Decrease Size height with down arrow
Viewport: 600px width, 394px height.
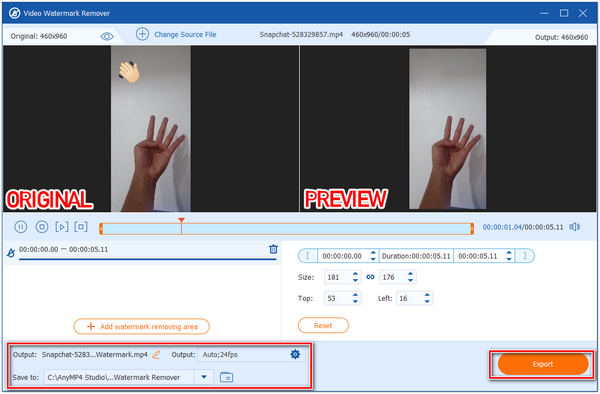410,280
